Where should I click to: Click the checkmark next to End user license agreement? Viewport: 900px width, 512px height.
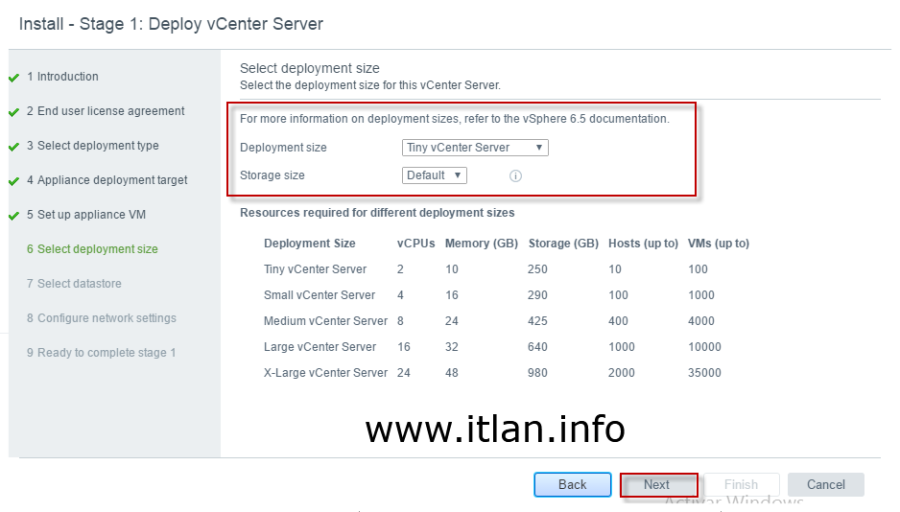[14, 112]
